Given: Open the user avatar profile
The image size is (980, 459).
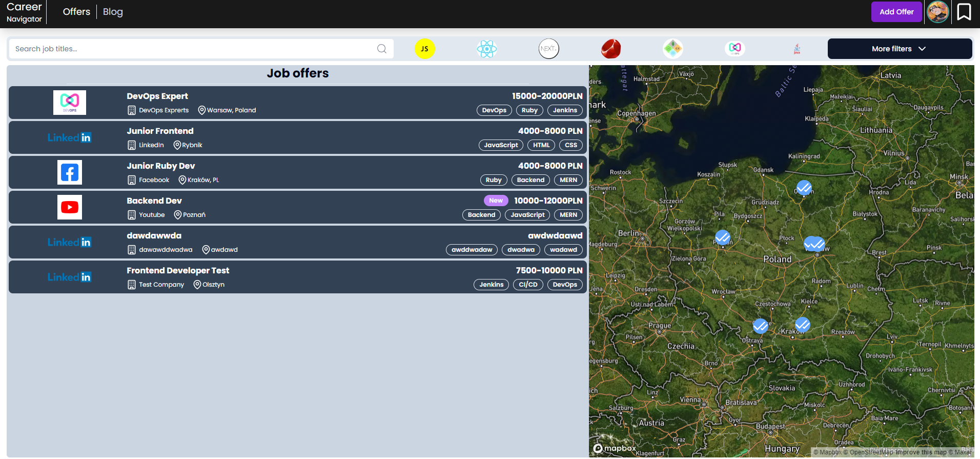Looking at the screenshot, I should (x=938, y=12).
